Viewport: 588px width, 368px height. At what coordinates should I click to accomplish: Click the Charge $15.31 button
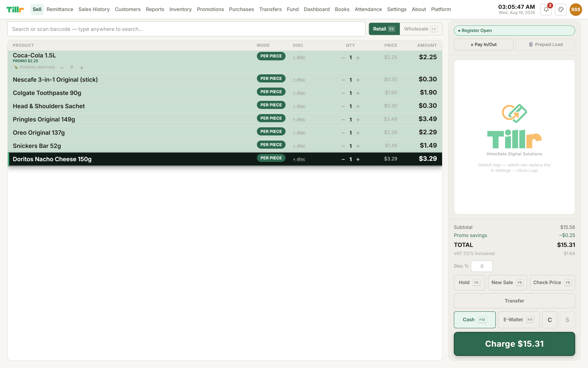coord(514,344)
